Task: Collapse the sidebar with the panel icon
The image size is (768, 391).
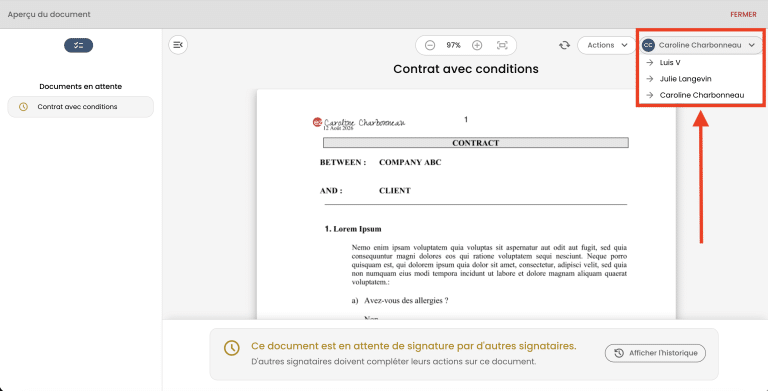Action: point(178,45)
